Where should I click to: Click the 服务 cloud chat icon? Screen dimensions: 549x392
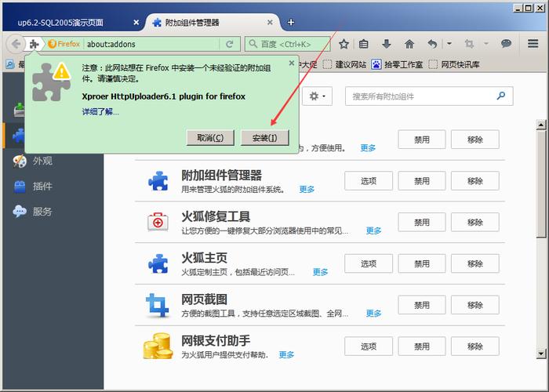[20, 212]
